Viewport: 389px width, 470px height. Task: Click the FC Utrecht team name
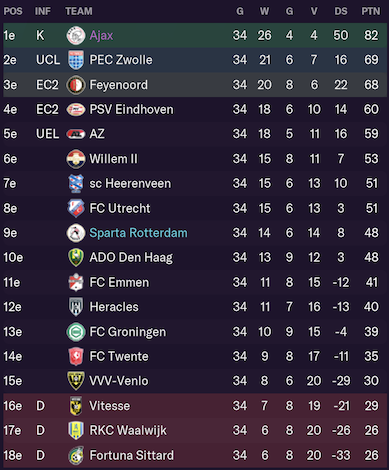[120, 208]
